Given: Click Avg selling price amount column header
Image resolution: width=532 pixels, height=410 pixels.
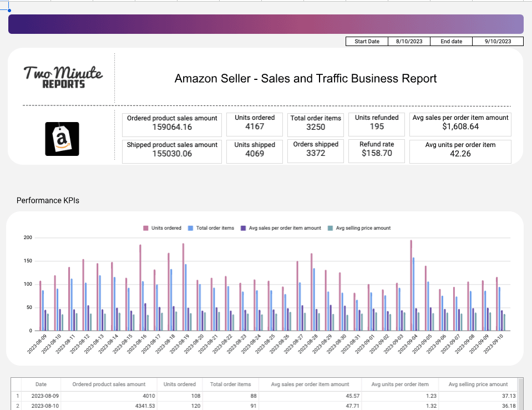Looking at the screenshot, I should pyautogui.click(x=478, y=384).
